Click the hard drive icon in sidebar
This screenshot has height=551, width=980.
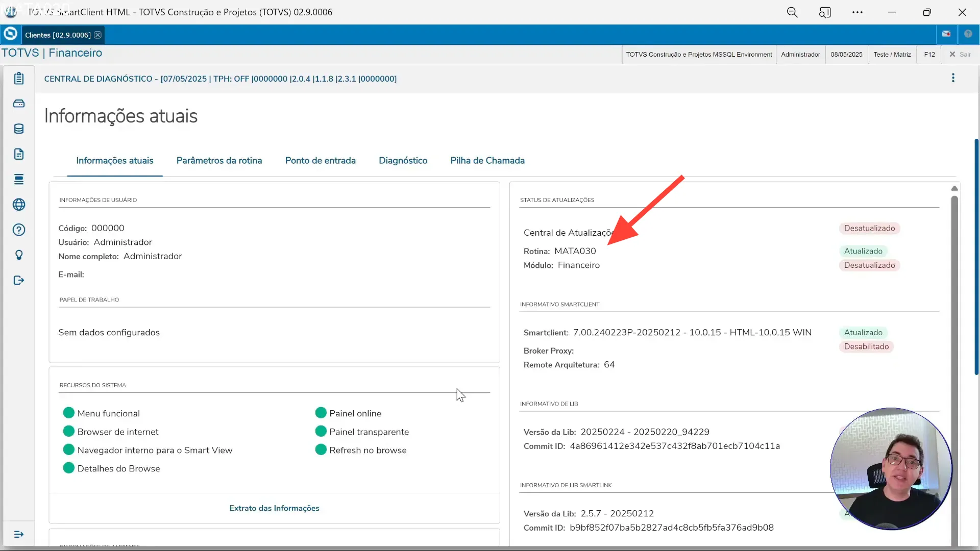point(19,104)
